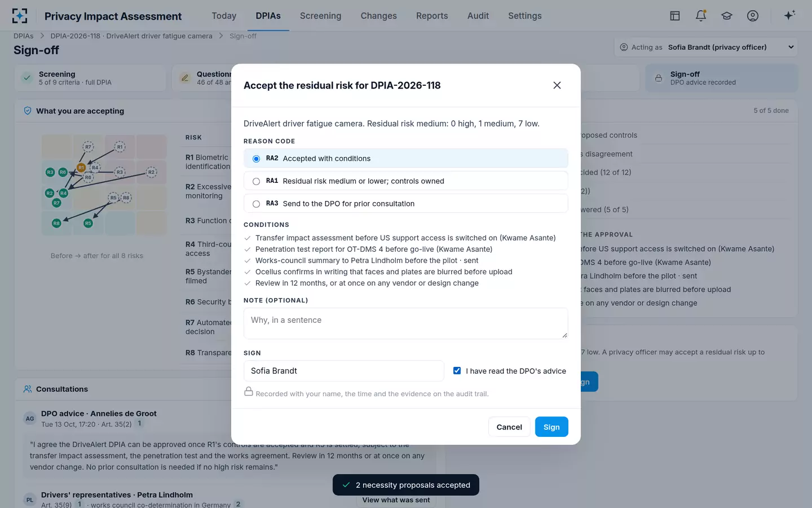Image resolution: width=812 pixels, height=508 pixels.
Task: Untick the I have read the DPO's advice checkbox
Action: pyautogui.click(x=457, y=371)
